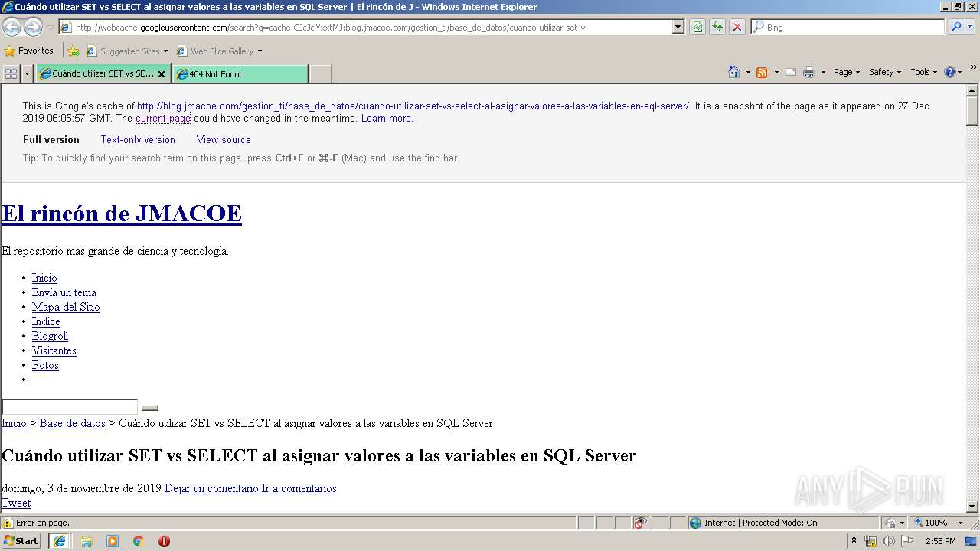Open search provider dropdown arrow
The width and height of the screenshot is (980, 551).
[972, 27]
